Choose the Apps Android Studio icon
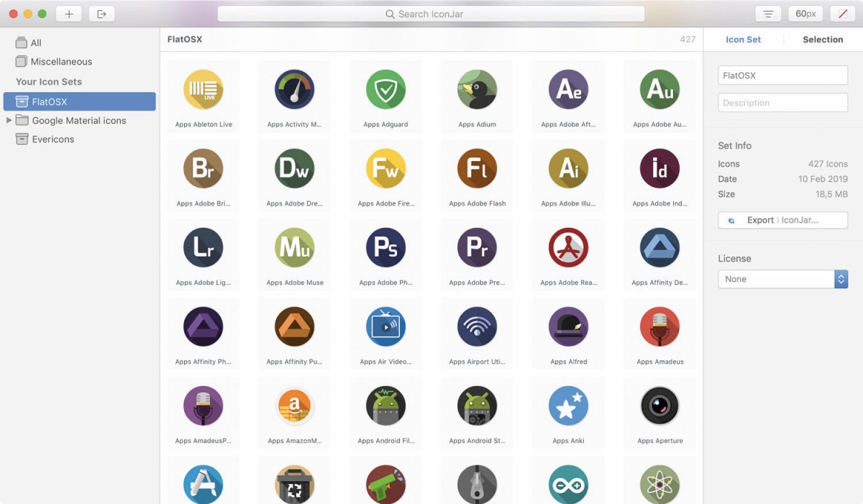Screen dimensions: 863x504 (478, 406)
